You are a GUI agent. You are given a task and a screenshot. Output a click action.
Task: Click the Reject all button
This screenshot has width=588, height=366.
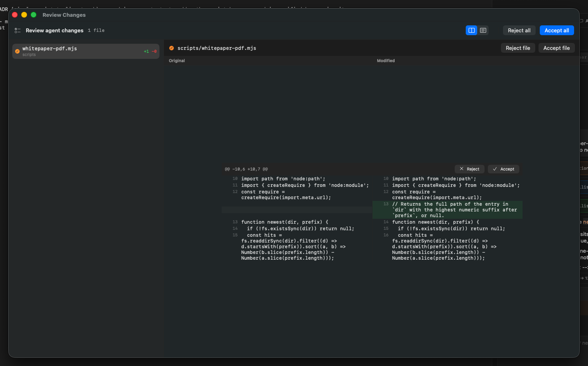click(x=519, y=30)
